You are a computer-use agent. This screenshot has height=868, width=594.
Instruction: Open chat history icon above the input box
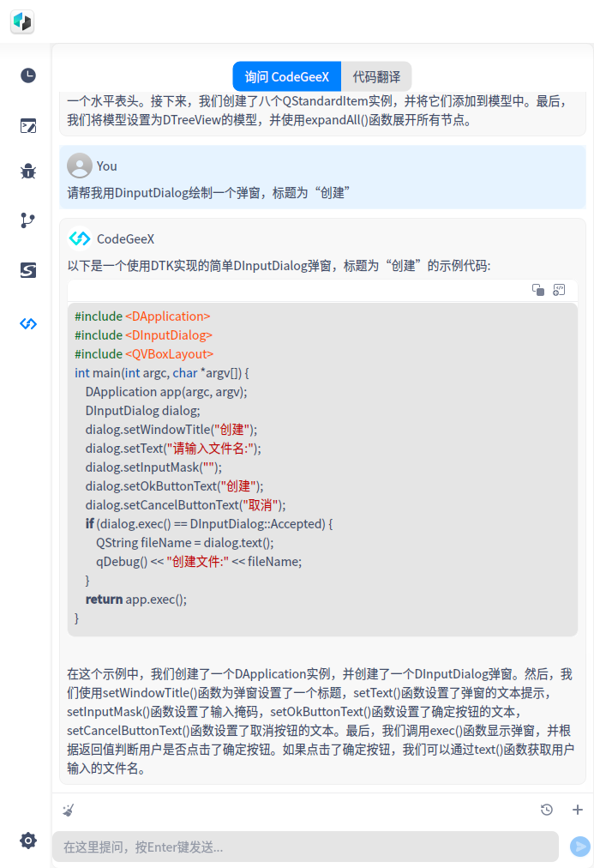point(547,810)
